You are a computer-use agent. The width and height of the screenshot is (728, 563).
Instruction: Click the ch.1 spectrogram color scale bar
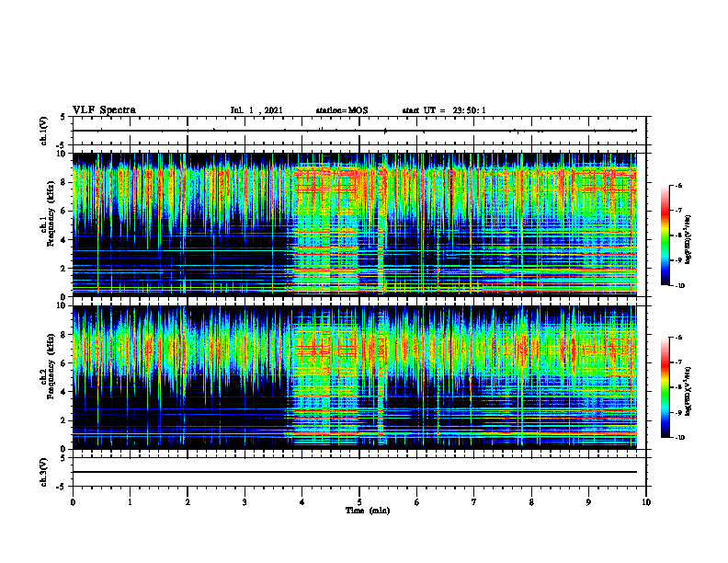coord(665,236)
